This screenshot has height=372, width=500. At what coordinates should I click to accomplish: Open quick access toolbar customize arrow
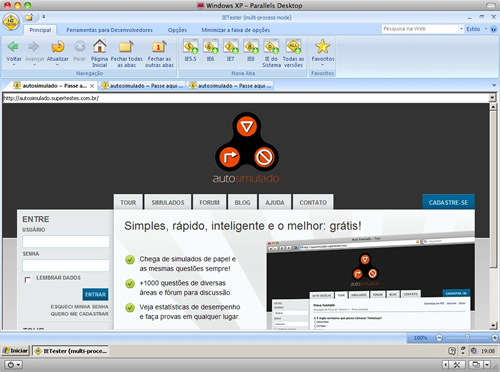pos(44,16)
